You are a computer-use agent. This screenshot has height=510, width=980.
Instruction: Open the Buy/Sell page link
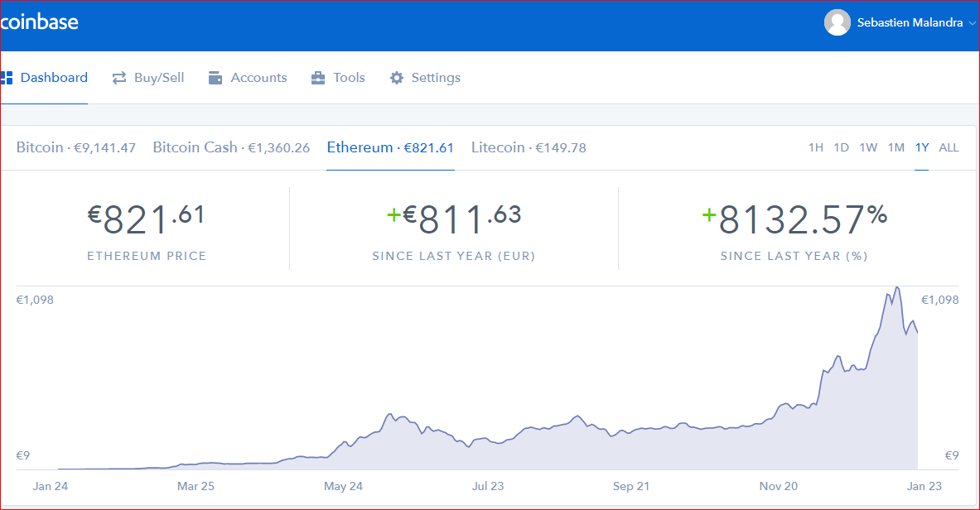[159, 78]
